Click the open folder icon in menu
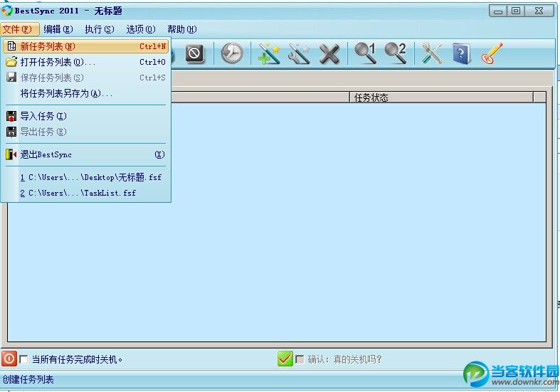Screen dimensions: 560x392 (11, 62)
